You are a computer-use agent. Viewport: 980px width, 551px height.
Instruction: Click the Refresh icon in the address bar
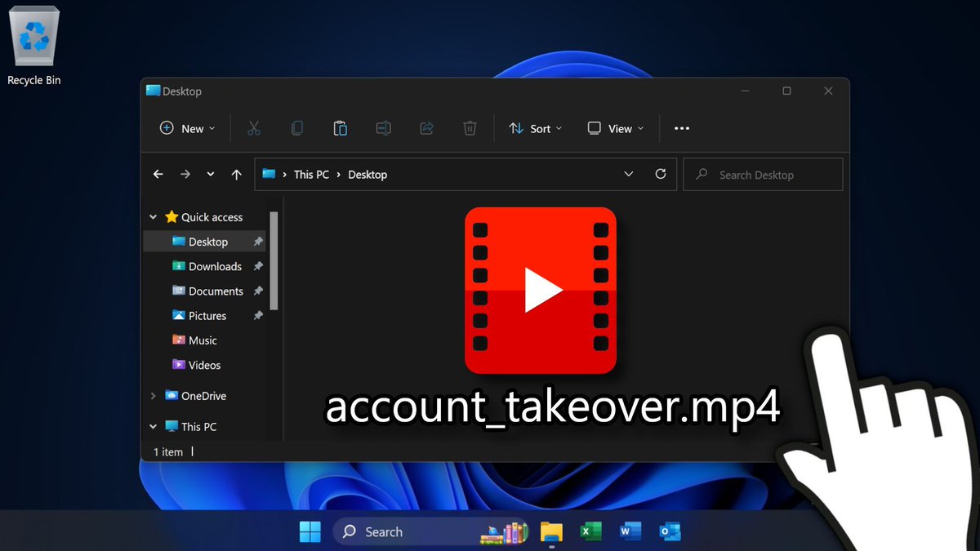pos(661,174)
